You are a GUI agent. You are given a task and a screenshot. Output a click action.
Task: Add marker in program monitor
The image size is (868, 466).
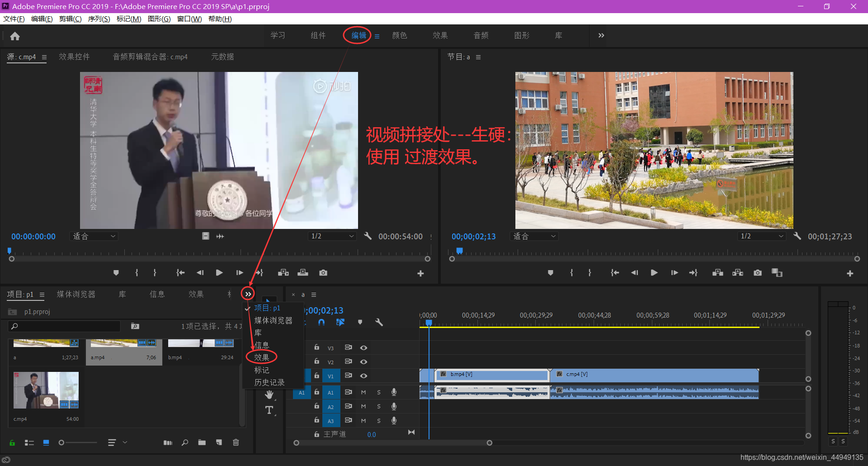click(x=550, y=273)
